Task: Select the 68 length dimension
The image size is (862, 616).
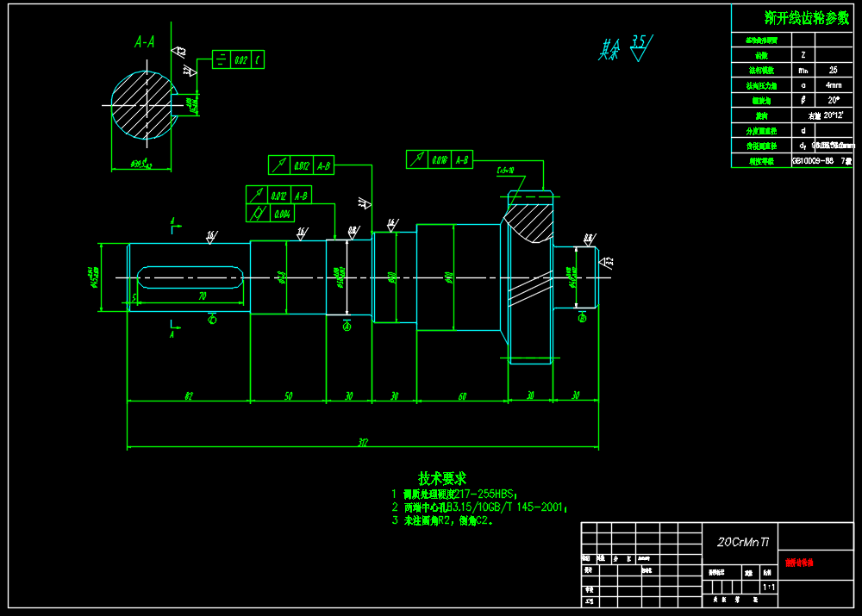Action: 462,396
